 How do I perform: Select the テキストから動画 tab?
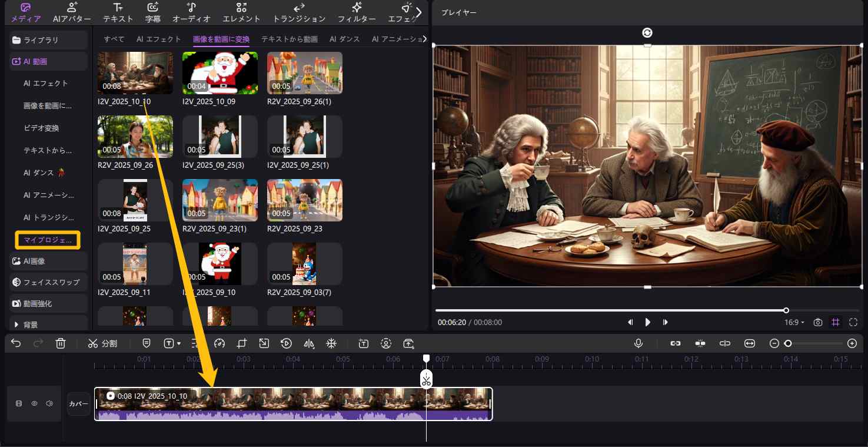tap(289, 39)
